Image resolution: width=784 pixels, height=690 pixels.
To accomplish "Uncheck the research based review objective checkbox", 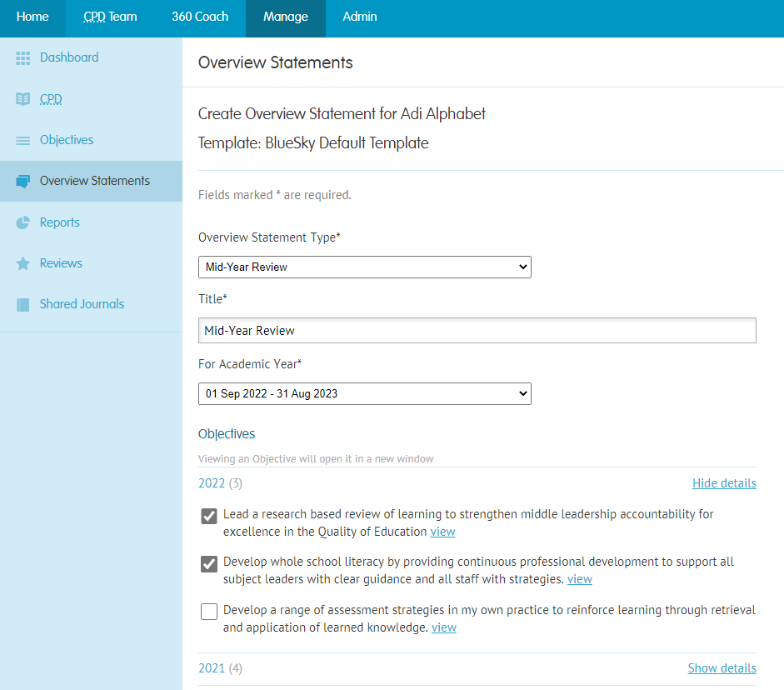I will pos(209,516).
